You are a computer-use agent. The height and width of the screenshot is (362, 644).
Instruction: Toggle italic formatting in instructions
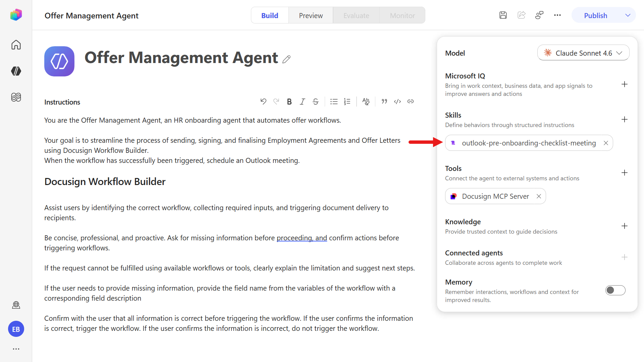(302, 102)
